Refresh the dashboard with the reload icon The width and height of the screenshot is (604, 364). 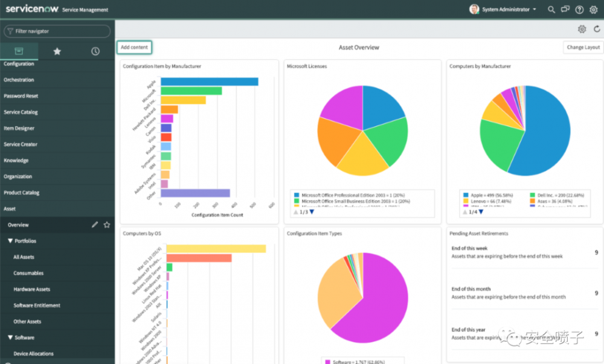(597, 29)
